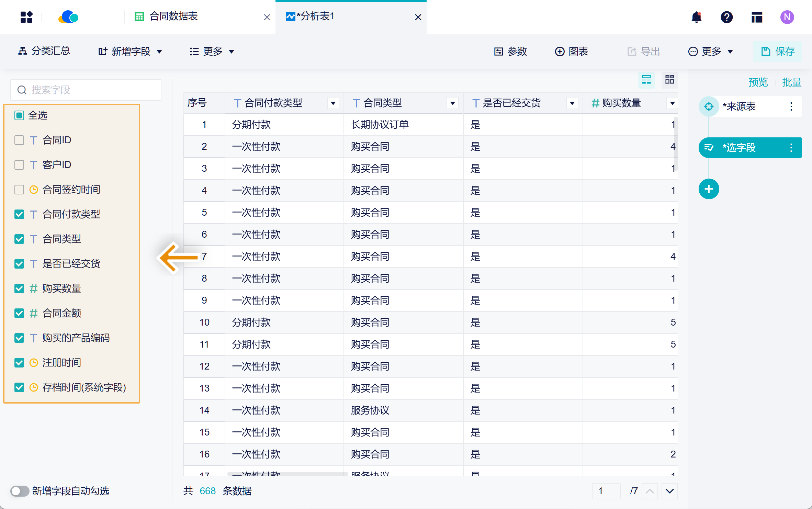Open 是否已经交货 column filter dropdown
Screen dimensions: 812x509
[x=572, y=103]
